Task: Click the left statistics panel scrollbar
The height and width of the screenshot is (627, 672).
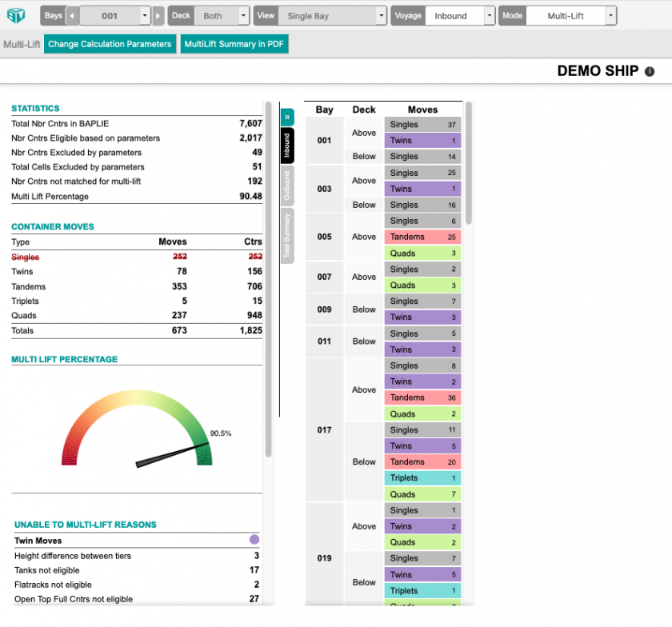Action: [x=268, y=280]
